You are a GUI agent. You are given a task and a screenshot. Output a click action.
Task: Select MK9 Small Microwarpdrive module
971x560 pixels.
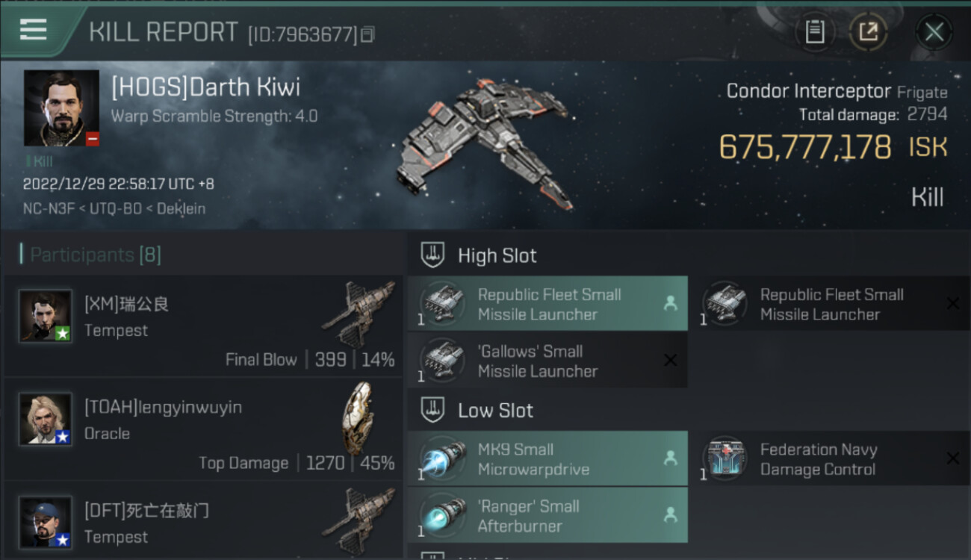pos(547,459)
